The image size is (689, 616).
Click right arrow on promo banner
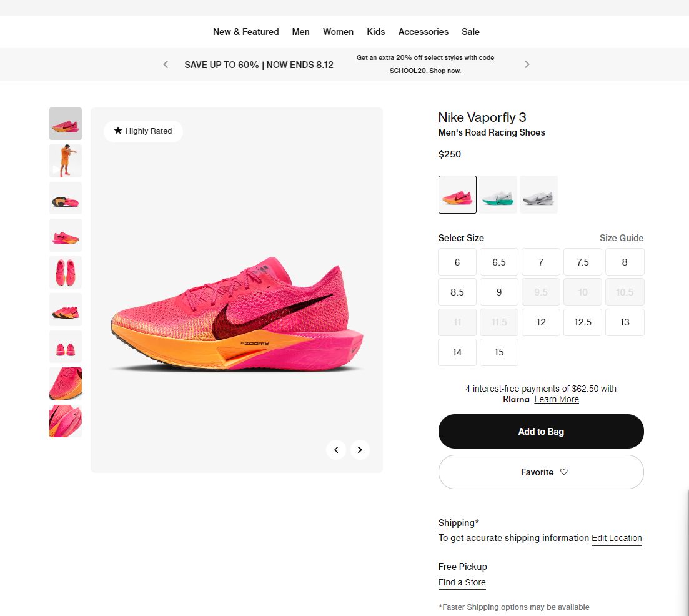(x=527, y=64)
